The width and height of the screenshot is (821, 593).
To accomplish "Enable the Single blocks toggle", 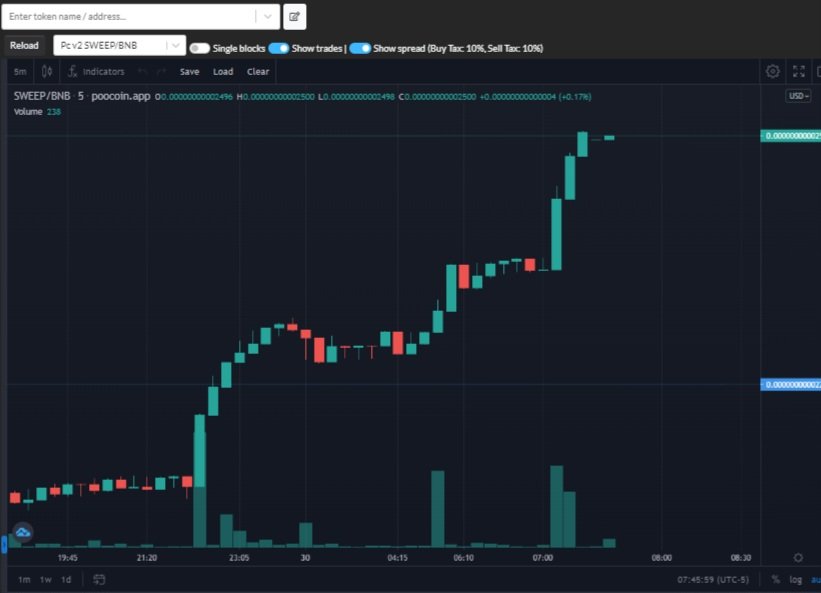I will pyautogui.click(x=199, y=48).
